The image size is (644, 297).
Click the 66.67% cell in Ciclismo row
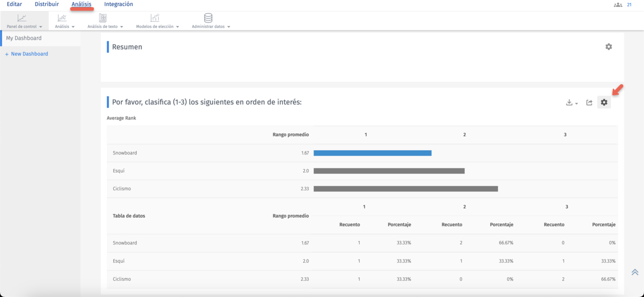[x=608, y=279]
